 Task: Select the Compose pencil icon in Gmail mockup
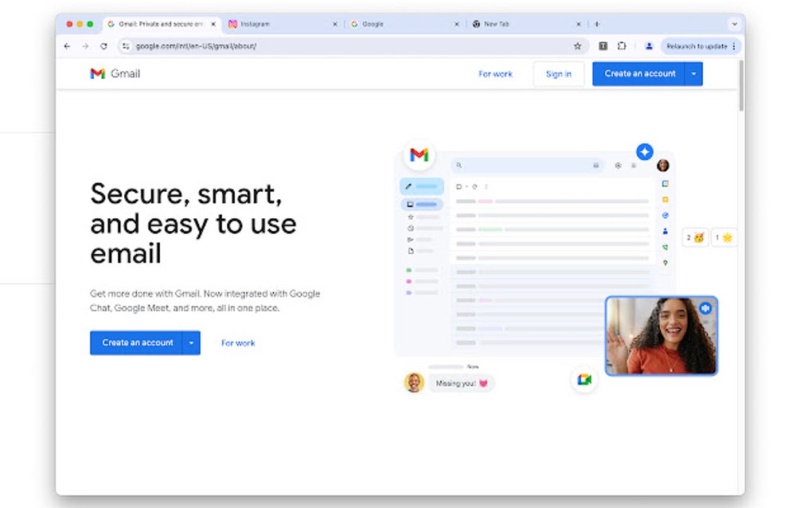(x=408, y=186)
